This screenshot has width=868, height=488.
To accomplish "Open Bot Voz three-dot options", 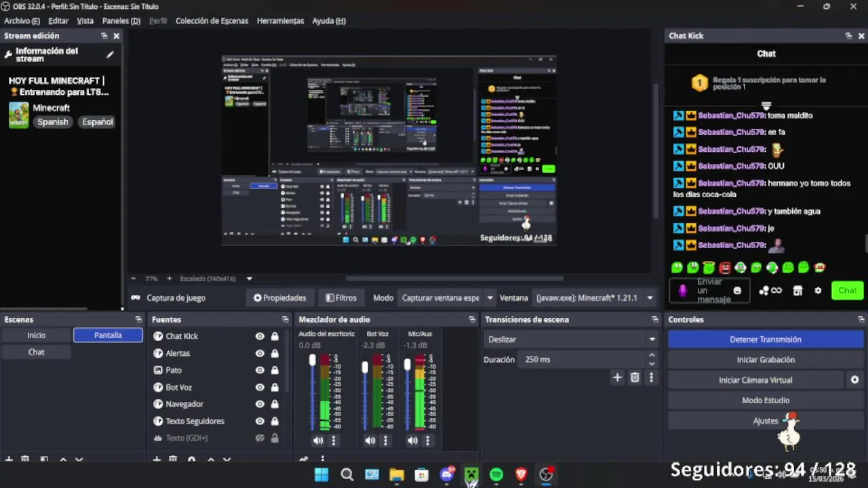I will [x=385, y=441].
